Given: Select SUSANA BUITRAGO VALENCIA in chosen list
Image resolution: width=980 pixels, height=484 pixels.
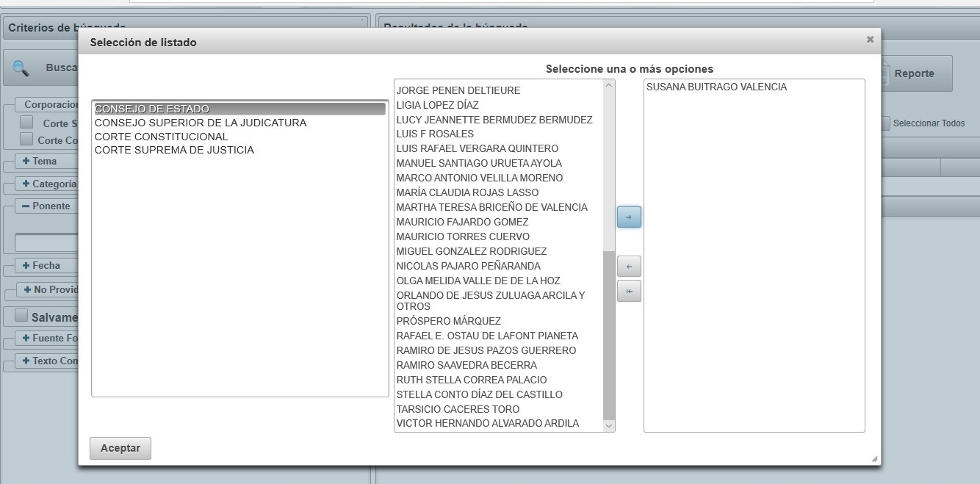Looking at the screenshot, I should 716,87.
